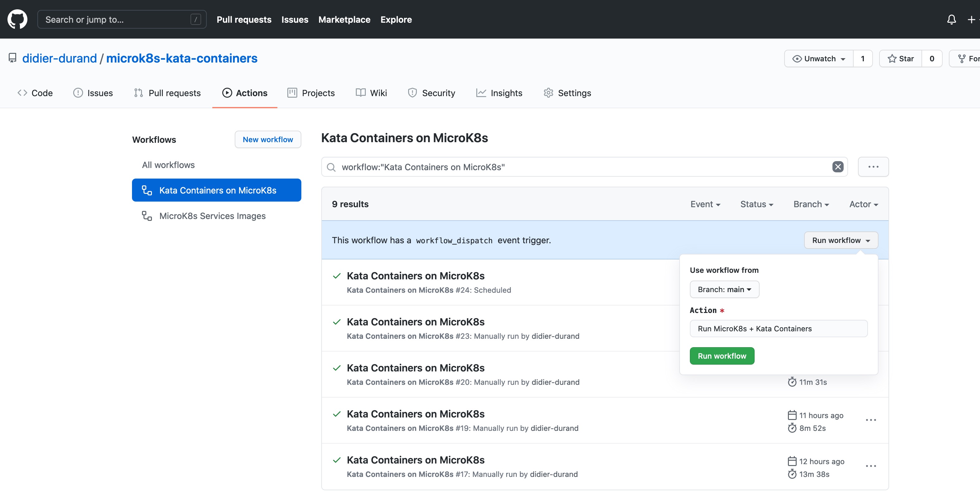Click the calendar icon beside 11 hours ago

792,415
